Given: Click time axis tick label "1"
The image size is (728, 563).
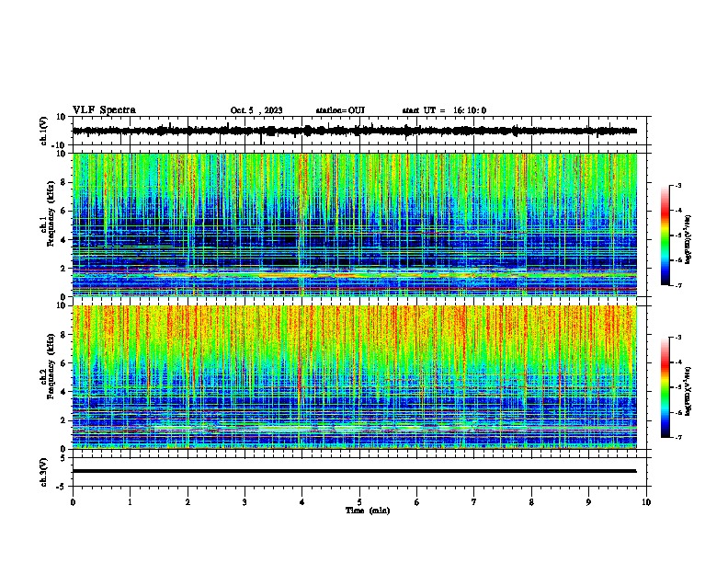Looking at the screenshot, I should 130,502.
